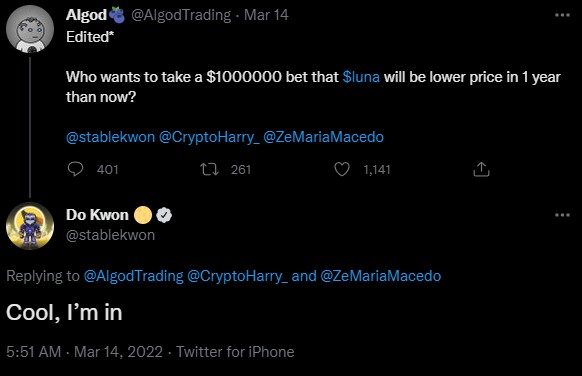Screen dimensions: 582x376
Task: Click the retweet arrows icon
Action: 210,170
